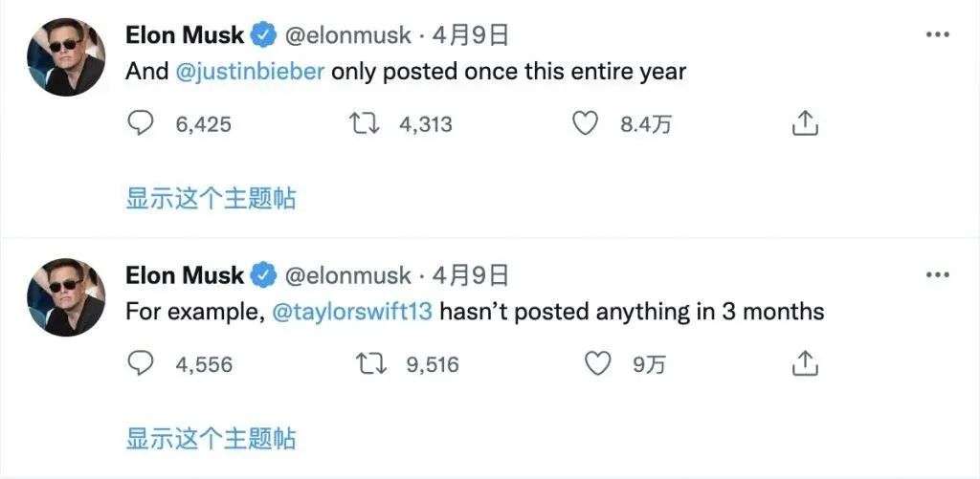Click the @elonmusk handle on the second tweet
The height and width of the screenshot is (479, 980).
[x=348, y=276]
